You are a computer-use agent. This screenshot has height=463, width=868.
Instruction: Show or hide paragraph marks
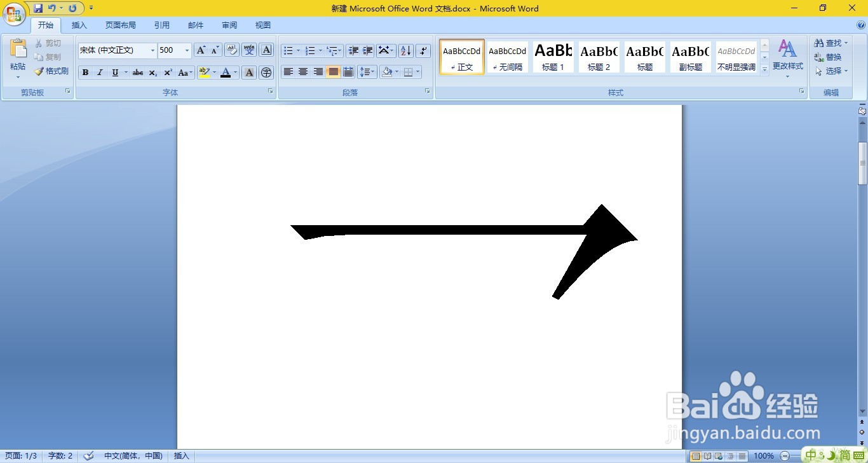coord(423,50)
